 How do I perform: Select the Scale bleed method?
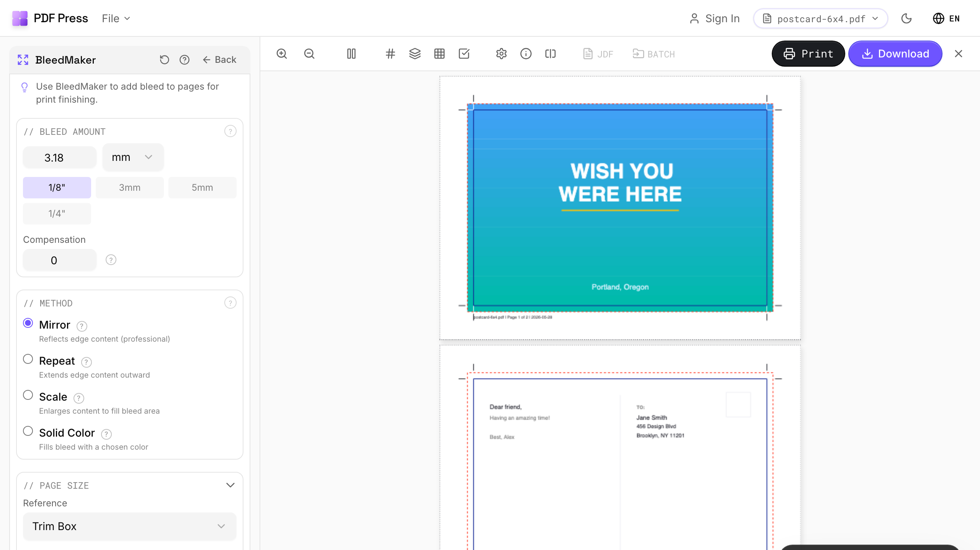coord(28,395)
